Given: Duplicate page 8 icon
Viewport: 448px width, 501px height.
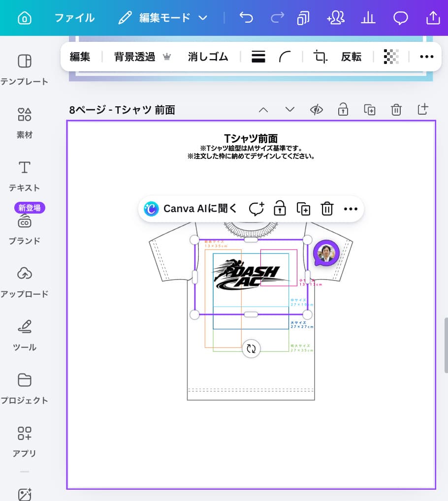Looking at the screenshot, I should [x=370, y=110].
